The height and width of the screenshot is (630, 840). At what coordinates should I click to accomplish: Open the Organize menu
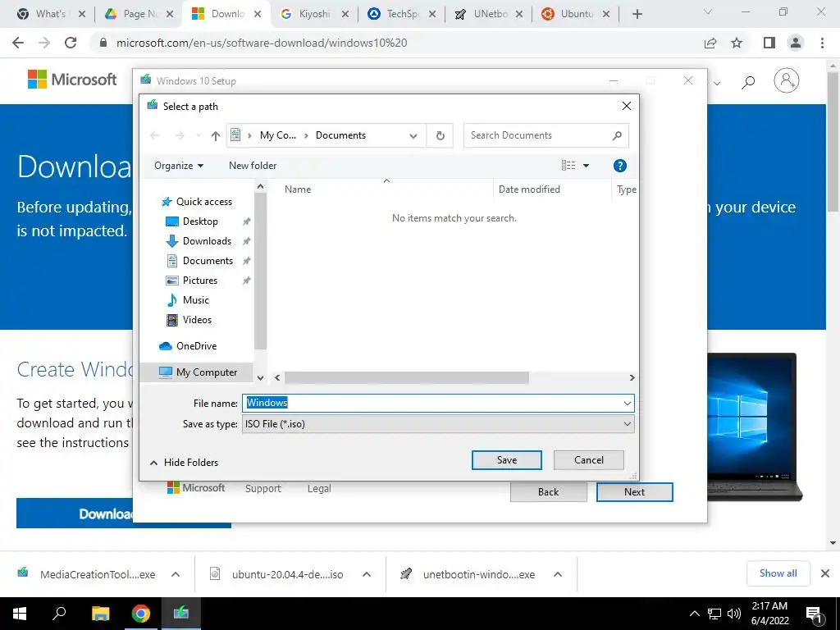pyautogui.click(x=179, y=166)
